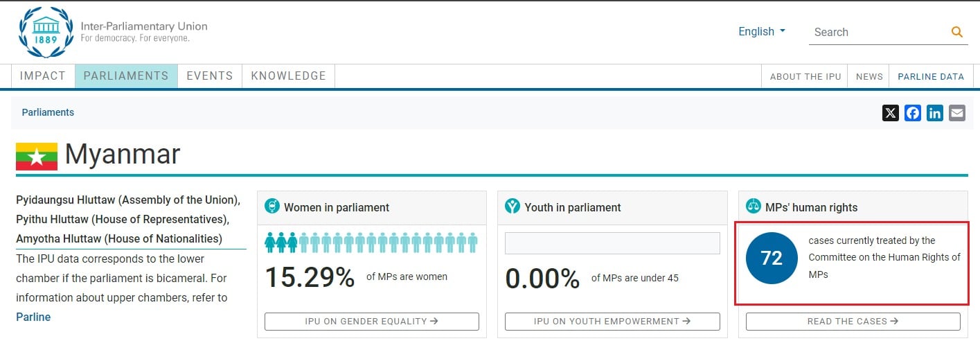The width and height of the screenshot is (980, 359).
Task: Click the search magnifier icon
Action: (x=957, y=32)
